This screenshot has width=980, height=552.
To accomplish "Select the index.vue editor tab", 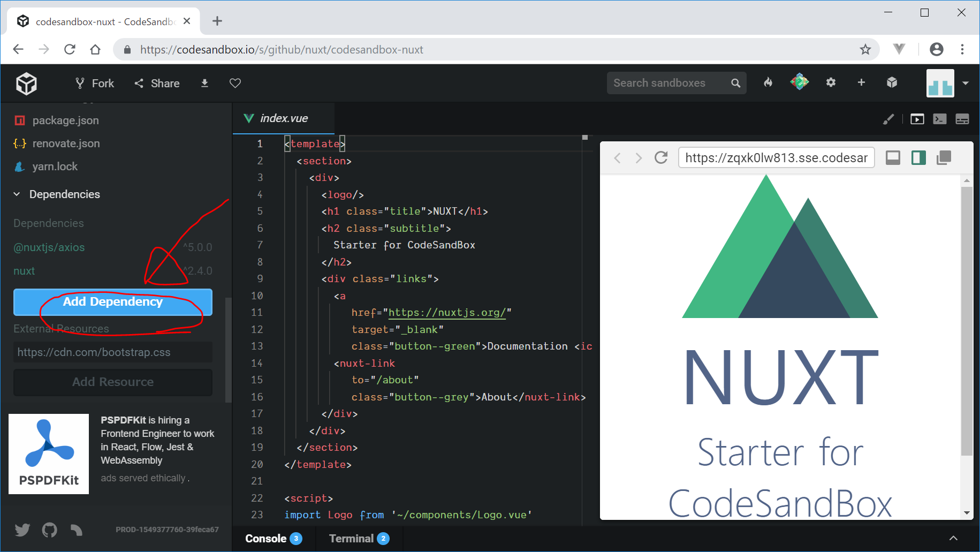I will click(284, 118).
